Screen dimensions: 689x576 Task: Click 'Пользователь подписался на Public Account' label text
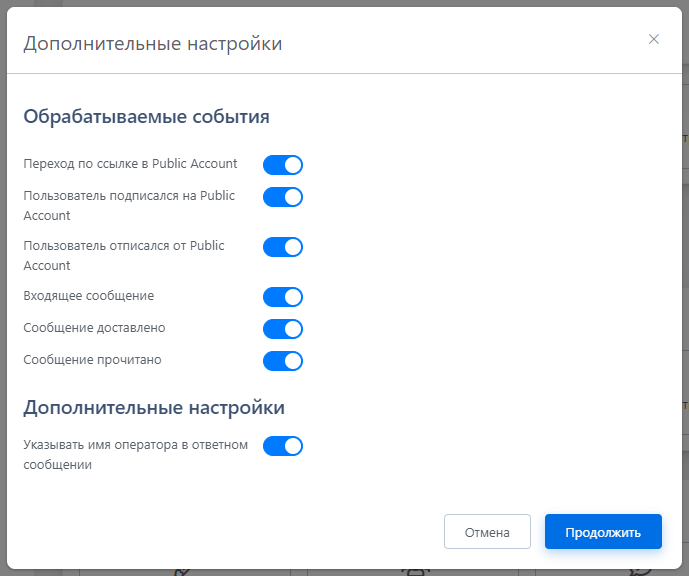tap(129, 205)
